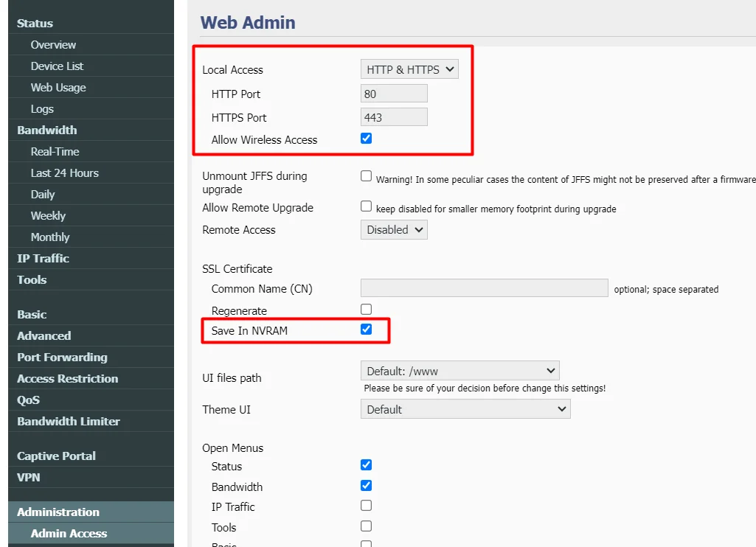The image size is (756, 547).
Task: Uncheck Status under Open Menus
Action: 366,464
